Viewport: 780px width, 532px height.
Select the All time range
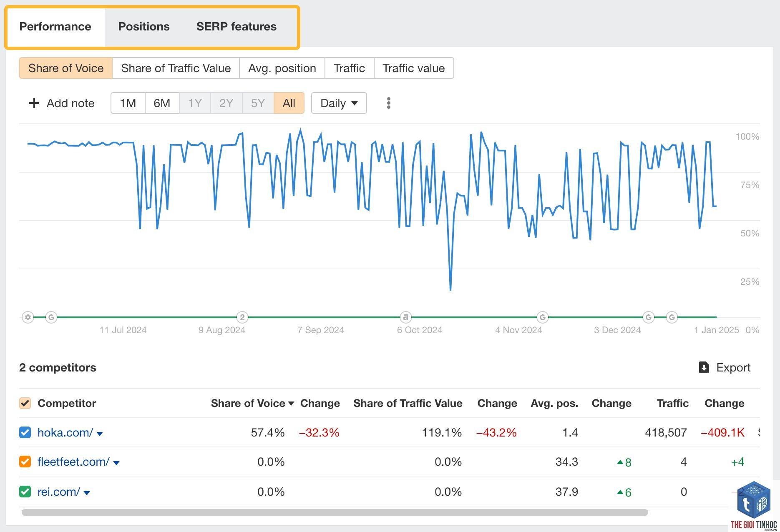click(289, 103)
